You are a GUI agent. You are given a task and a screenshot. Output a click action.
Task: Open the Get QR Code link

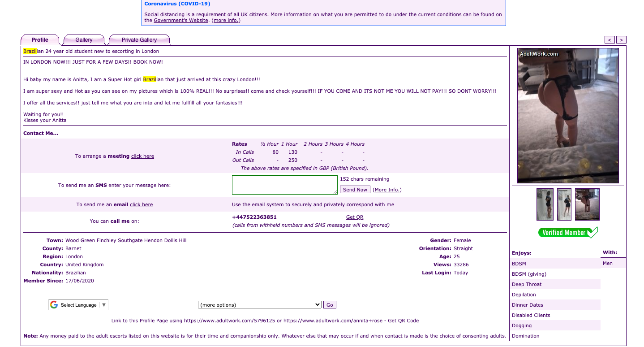pos(403,321)
